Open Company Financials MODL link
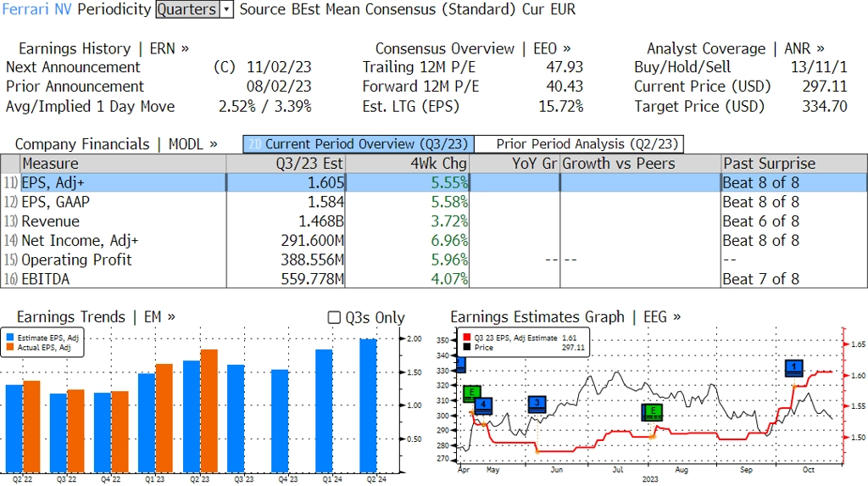 click(x=116, y=144)
